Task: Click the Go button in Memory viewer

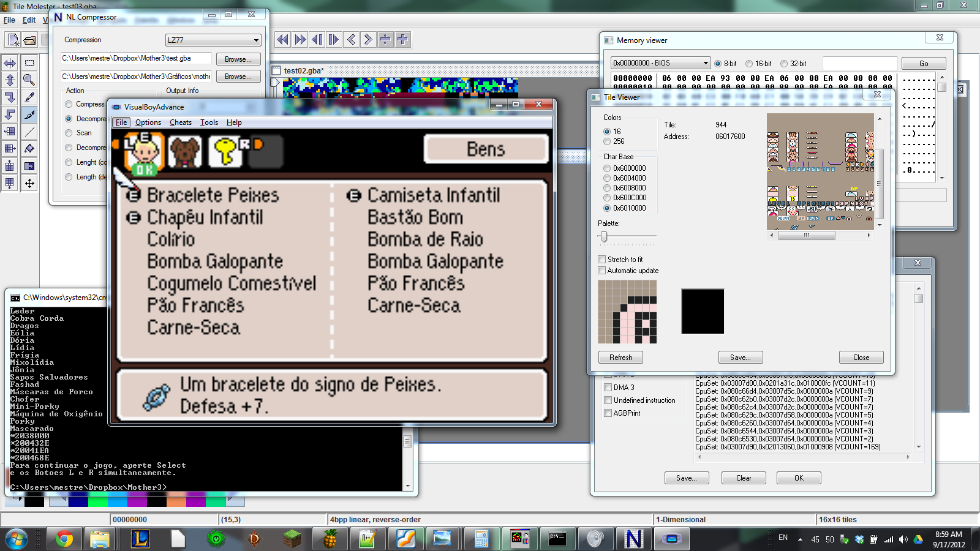Action: (x=924, y=64)
